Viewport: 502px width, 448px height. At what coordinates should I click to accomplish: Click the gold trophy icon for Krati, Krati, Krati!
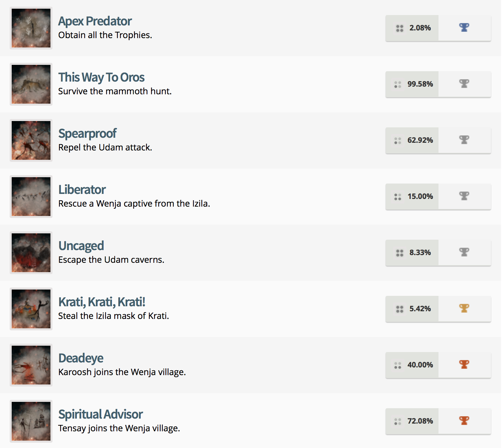pos(465,309)
